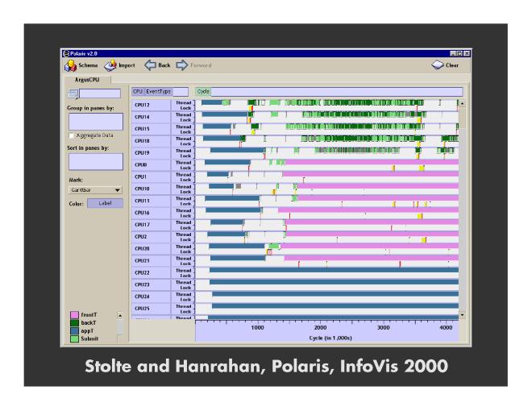Select the CPU field on the shelf

coord(138,92)
